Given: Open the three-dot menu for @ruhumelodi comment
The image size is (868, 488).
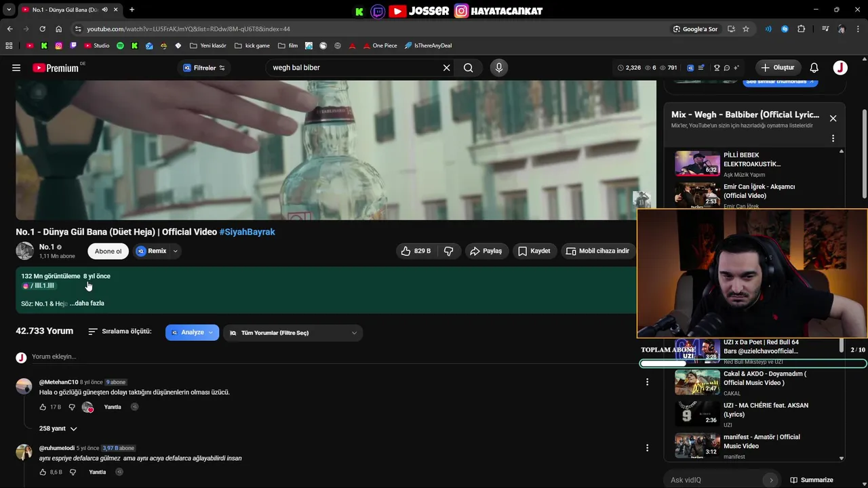Looking at the screenshot, I should tap(647, 448).
